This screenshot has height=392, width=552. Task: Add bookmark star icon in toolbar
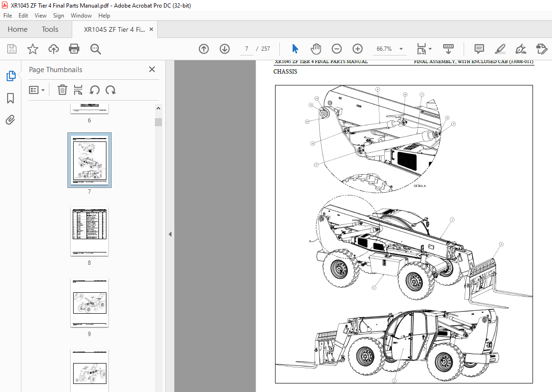click(33, 49)
